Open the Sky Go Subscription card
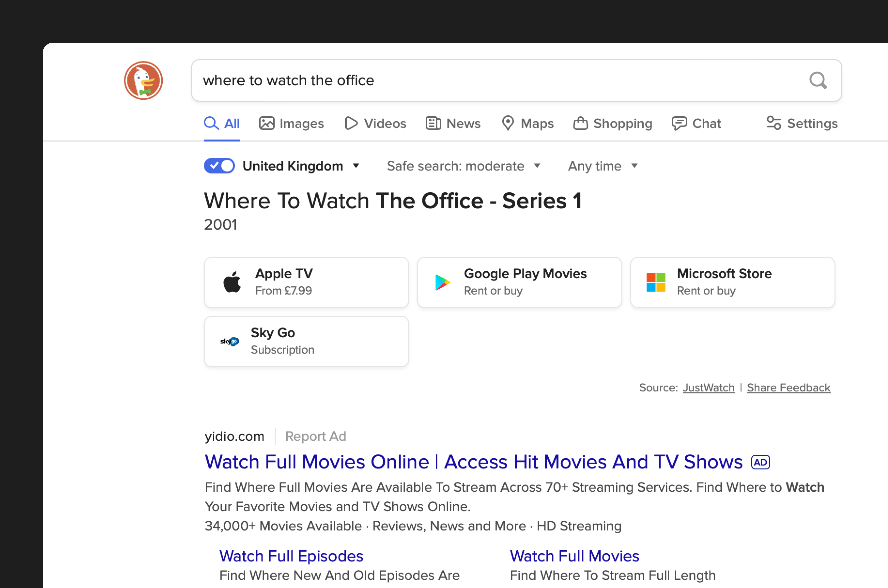888x588 pixels. [x=306, y=341]
